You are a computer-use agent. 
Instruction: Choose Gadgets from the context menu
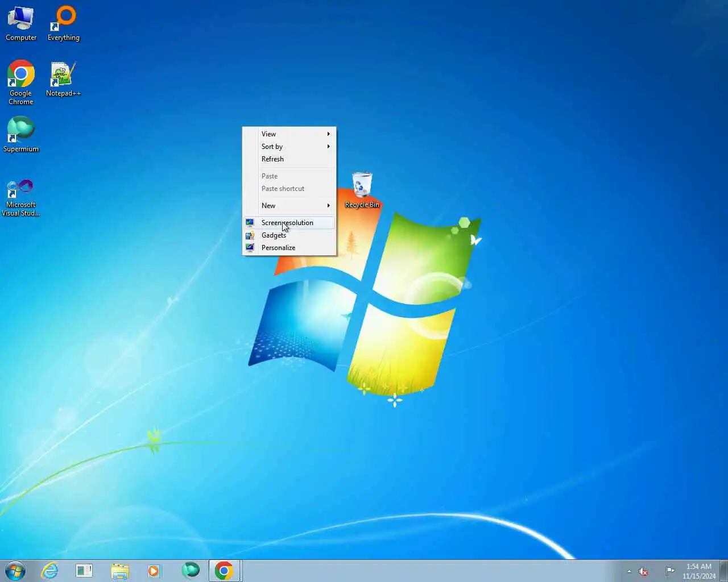[289, 235]
